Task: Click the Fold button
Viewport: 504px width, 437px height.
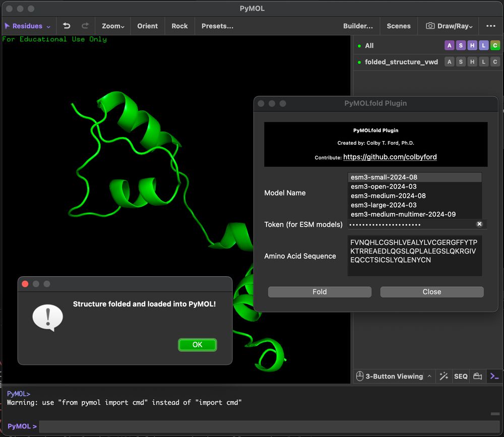Action: (320, 292)
